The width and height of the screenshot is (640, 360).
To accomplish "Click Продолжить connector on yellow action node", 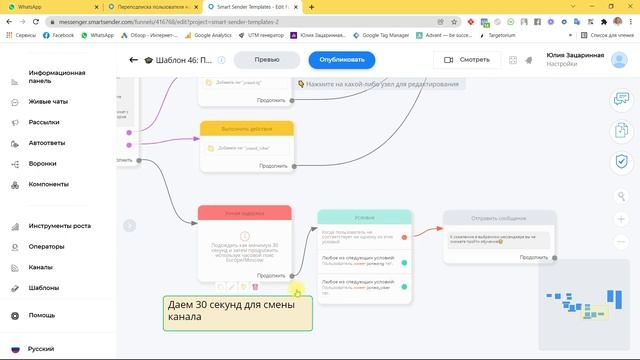I will (x=294, y=166).
